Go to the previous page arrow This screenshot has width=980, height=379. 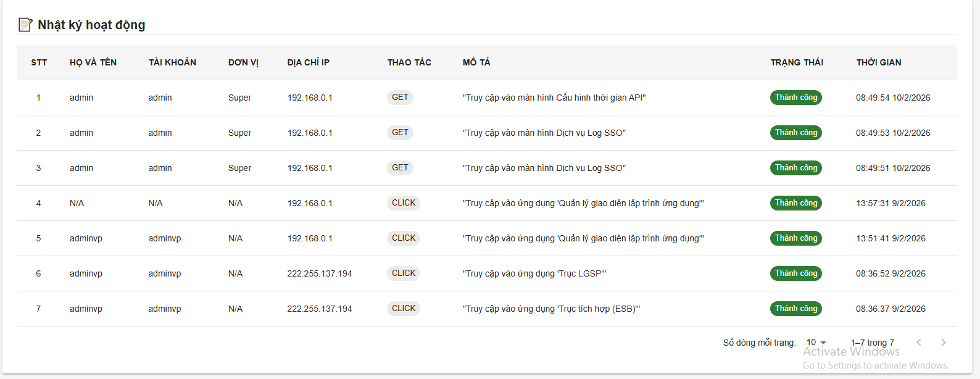(x=919, y=343)
